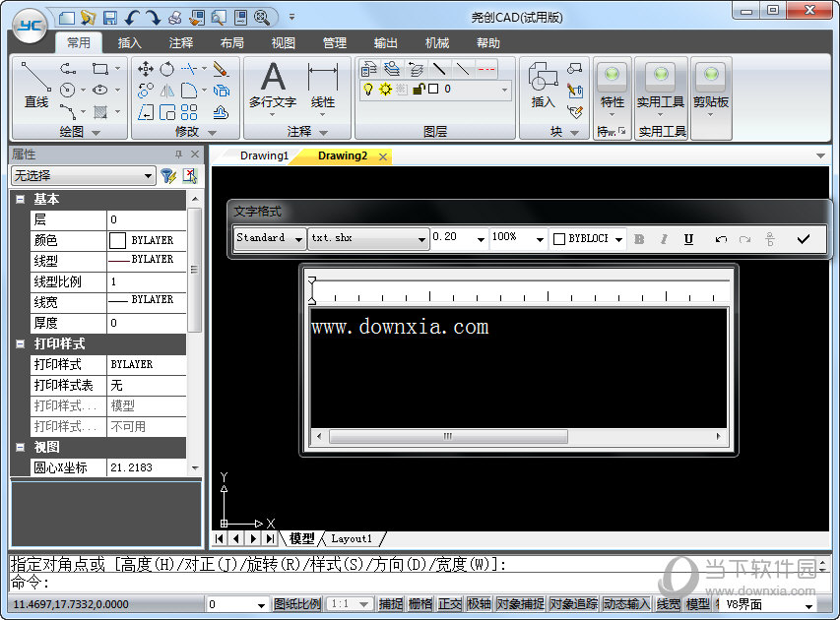Screen dimensions: 840x620
Task: Switch to the Layout1 tab
Action: pyautogui.click(x=352, y=538)
